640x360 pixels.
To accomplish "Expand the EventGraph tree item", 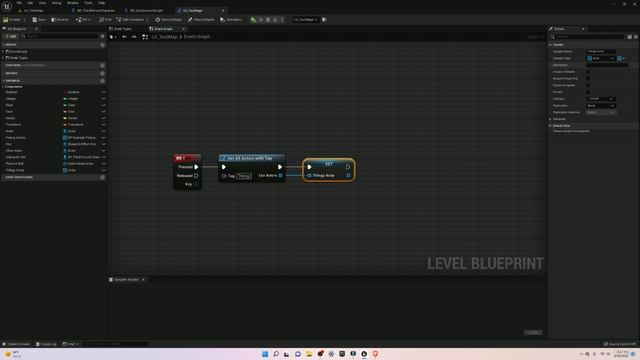I will tap(3, 51).
